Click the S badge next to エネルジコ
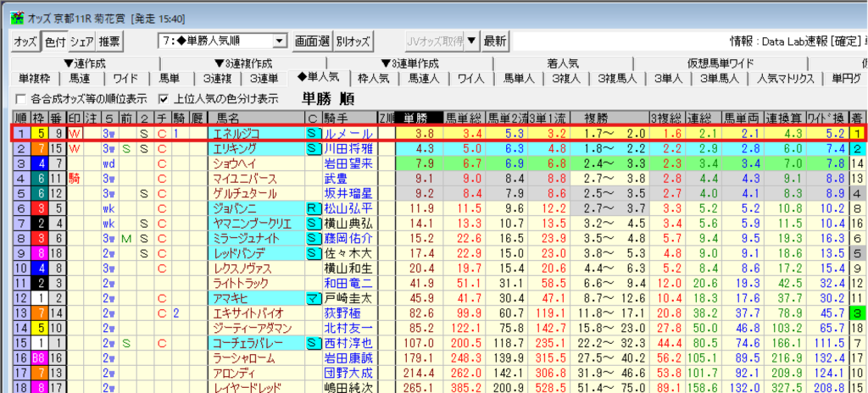This screenshot has width=868, height=393. pyautogui.click(x=312, y=133)
